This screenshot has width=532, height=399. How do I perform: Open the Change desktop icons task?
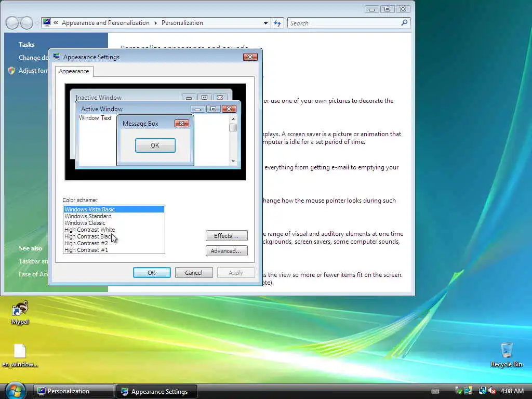[33, 58]
